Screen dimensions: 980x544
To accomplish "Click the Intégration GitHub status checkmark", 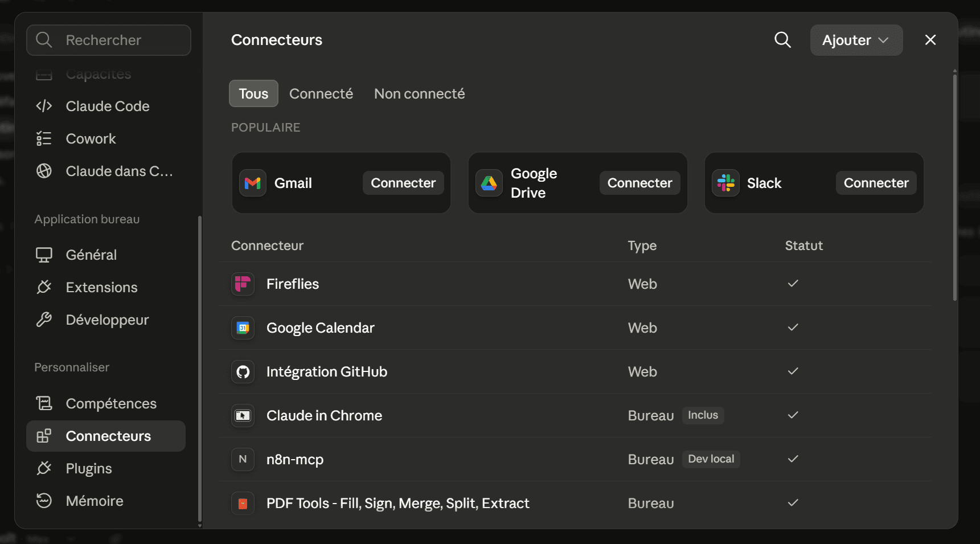I will point(793,371).
